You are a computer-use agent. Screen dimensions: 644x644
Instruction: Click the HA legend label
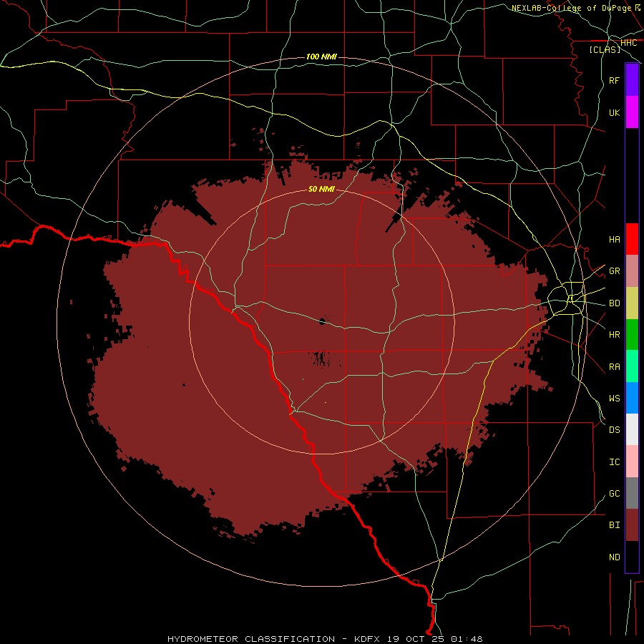(614, 239)
